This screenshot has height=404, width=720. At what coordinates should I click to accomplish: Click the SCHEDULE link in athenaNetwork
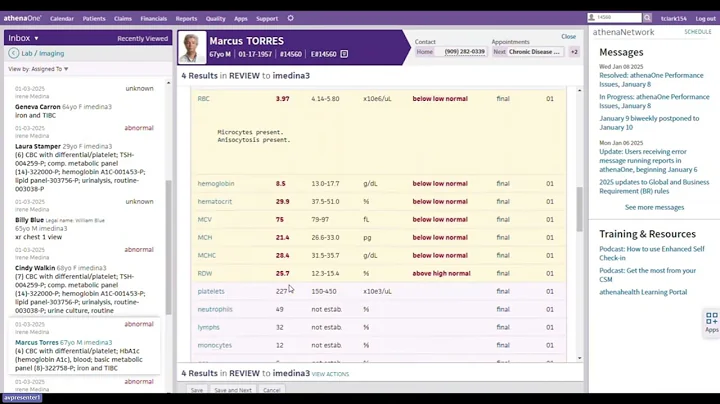pos(698,32)
